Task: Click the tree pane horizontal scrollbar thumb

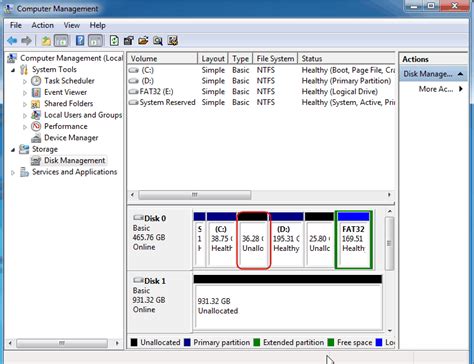Action: click(x=62, y=343)
